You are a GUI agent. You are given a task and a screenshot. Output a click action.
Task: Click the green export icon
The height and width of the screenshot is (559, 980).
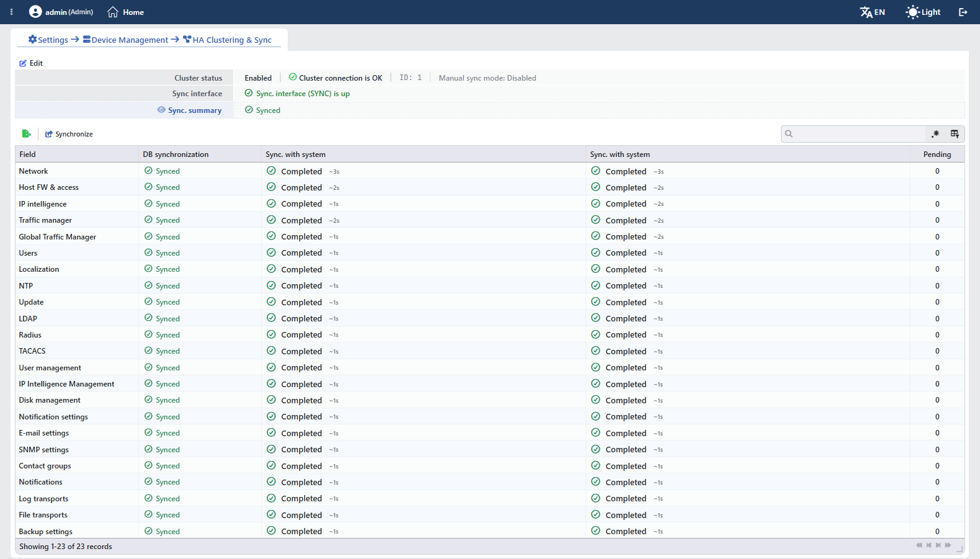[26, 133]
